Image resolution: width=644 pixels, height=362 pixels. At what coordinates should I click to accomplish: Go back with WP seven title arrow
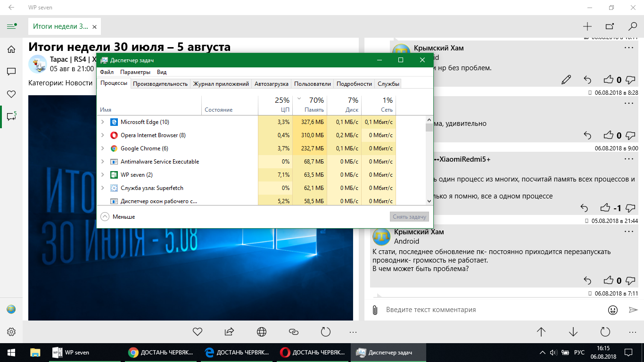pos(11,8)
